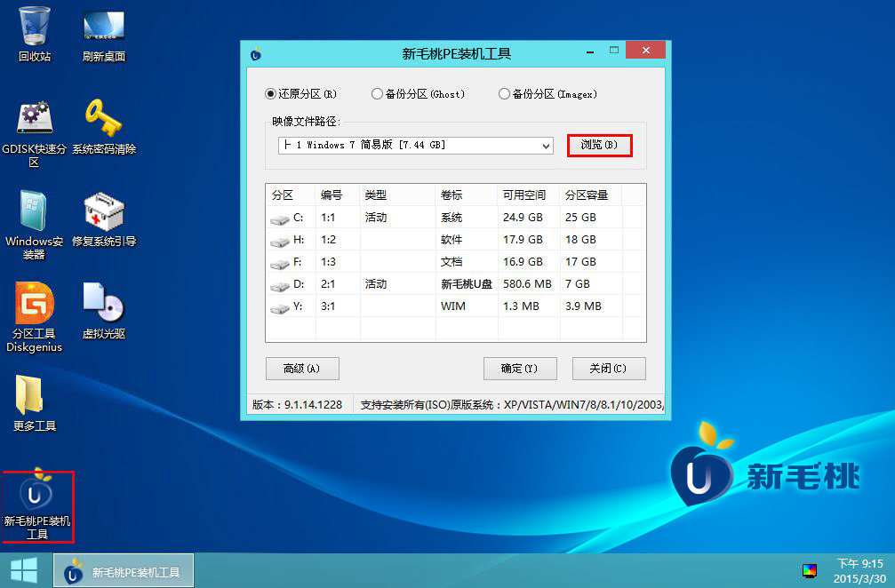Click the Windows Start button
Viewport: 895px width, 588px height.
click(x=24, y=571)
